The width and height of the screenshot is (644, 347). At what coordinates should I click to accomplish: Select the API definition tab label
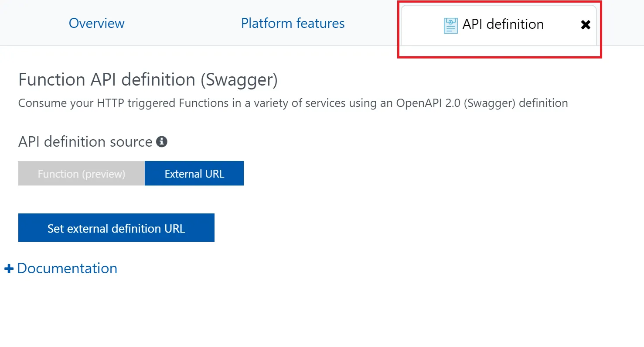coord(503,24)
